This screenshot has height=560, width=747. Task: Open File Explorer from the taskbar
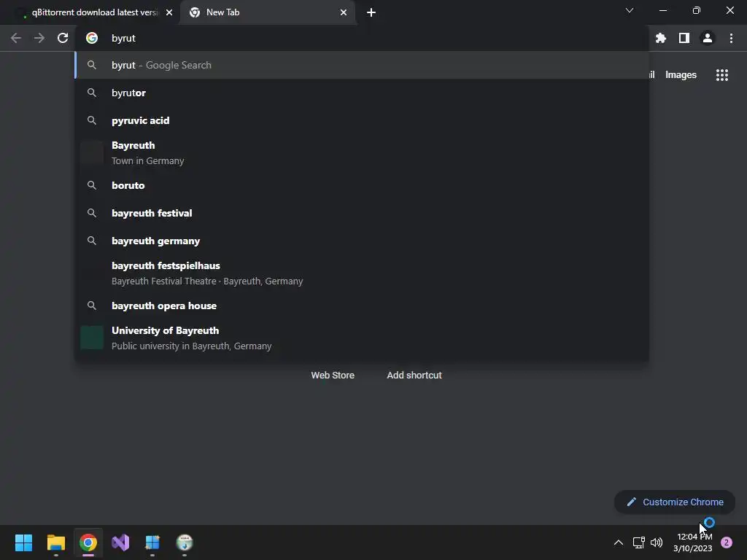(56, 542)
